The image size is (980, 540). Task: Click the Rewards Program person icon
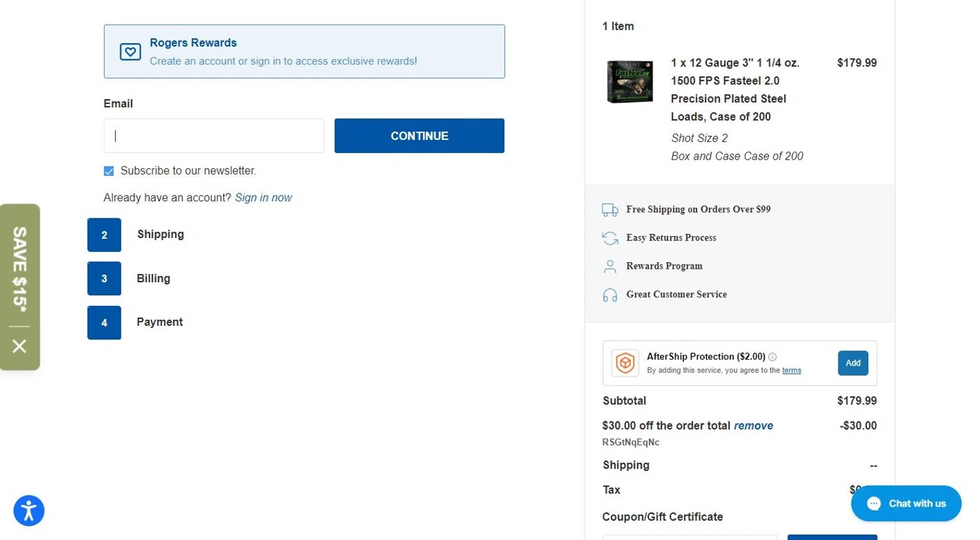[x=610, y=266]
